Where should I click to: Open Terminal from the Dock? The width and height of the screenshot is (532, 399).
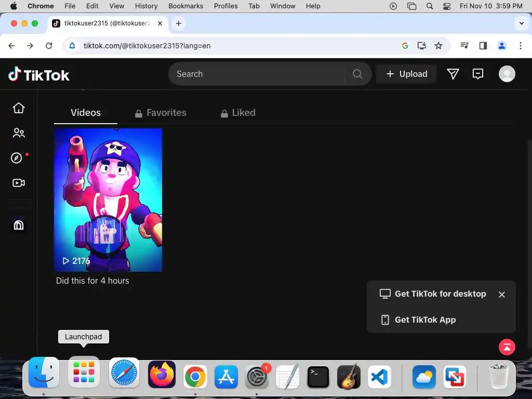click(318, 377)
